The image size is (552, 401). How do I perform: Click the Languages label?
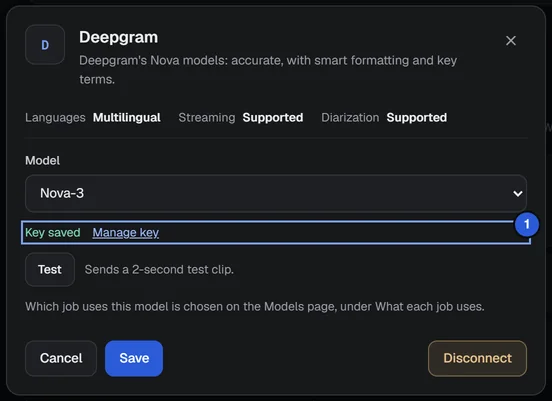[55, 117]
